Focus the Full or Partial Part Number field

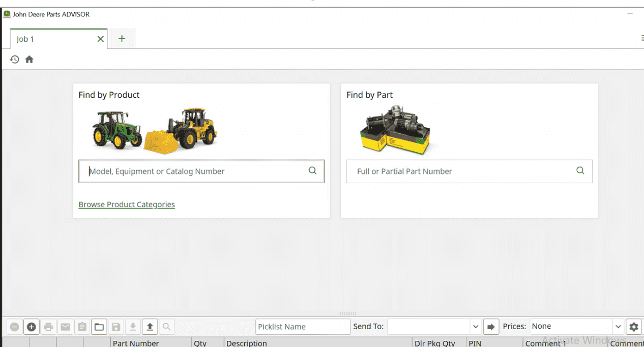tap(469, 171)
